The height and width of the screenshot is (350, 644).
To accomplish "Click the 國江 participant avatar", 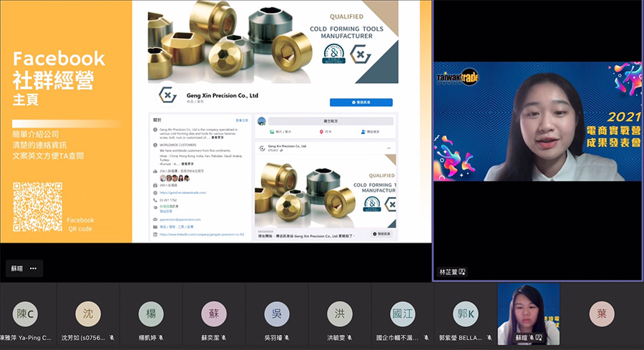I will tap(402, 314).
